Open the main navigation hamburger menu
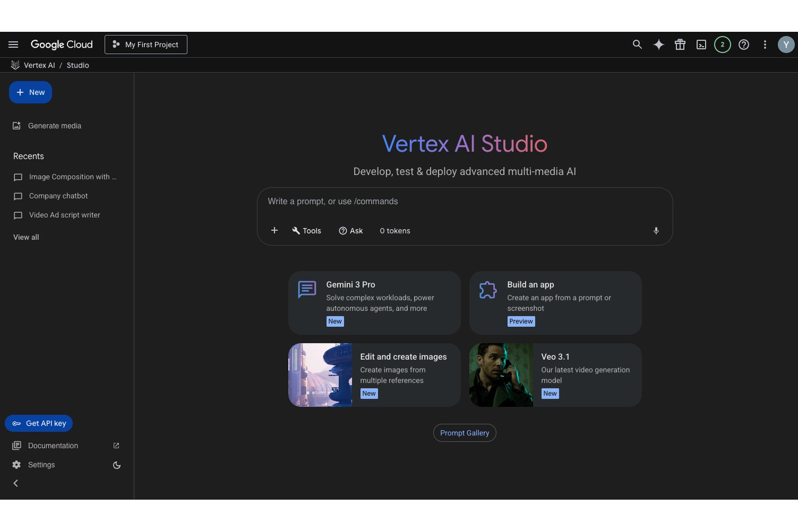Viewport: 798px width, 532px height. [x=13, y=45]
